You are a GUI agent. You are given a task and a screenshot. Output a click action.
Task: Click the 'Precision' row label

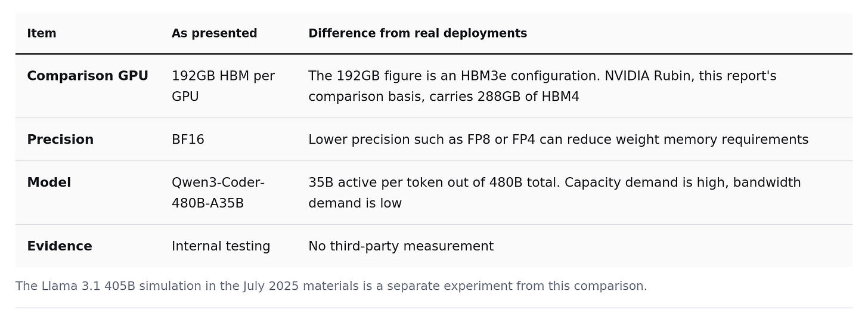pyautogui.click(x=60, y=140)
